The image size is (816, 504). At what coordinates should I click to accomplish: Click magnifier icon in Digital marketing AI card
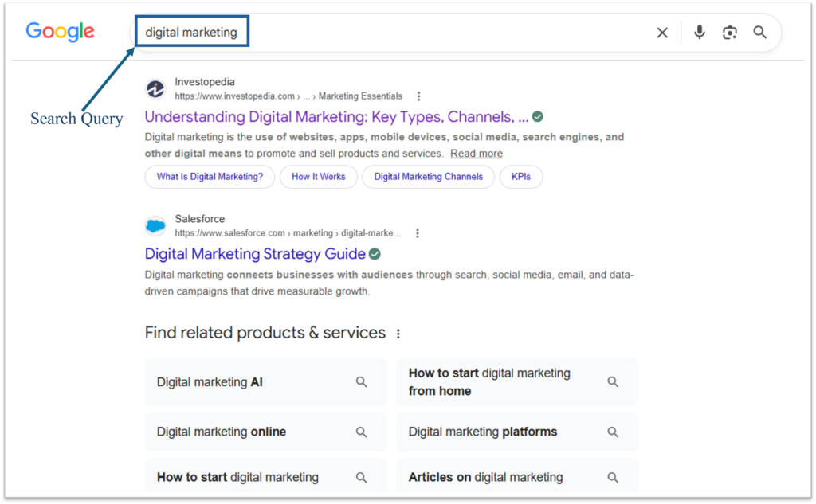click(x=361, y=382)
